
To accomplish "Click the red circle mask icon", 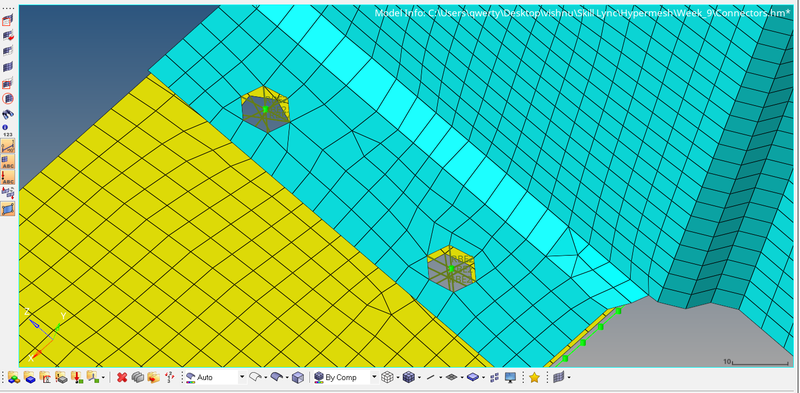I will [8, 98].
